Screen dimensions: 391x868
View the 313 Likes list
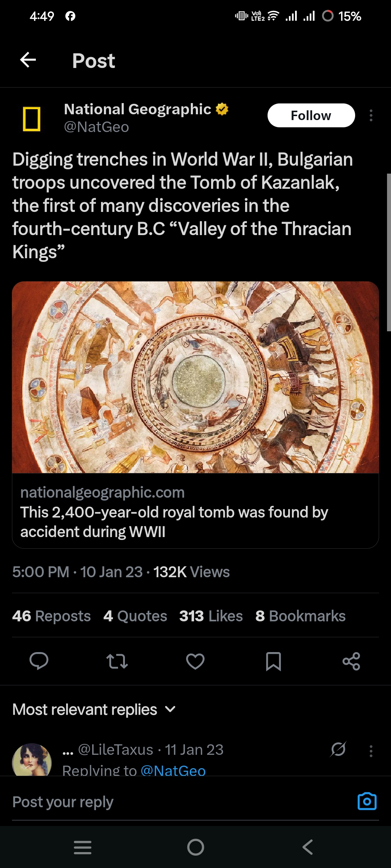211,616
